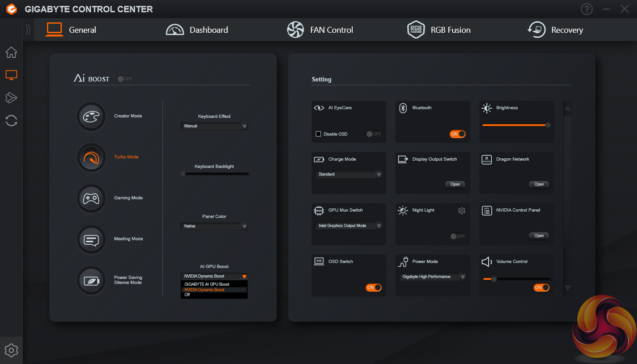The width and height of the screenshot is (637, 364).
Task: Click the OSD Switch icon
Action: coord(319,262)
